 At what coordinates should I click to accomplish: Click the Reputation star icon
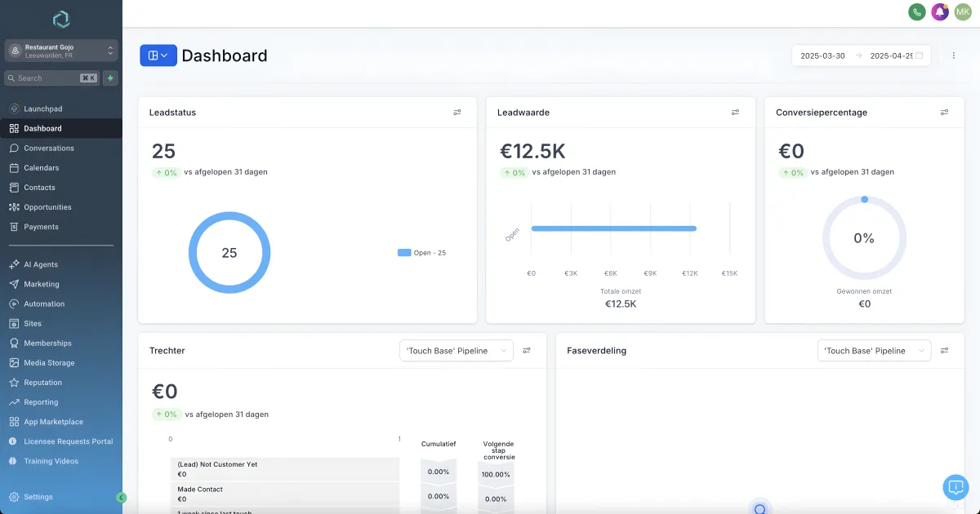pos(14,382)
